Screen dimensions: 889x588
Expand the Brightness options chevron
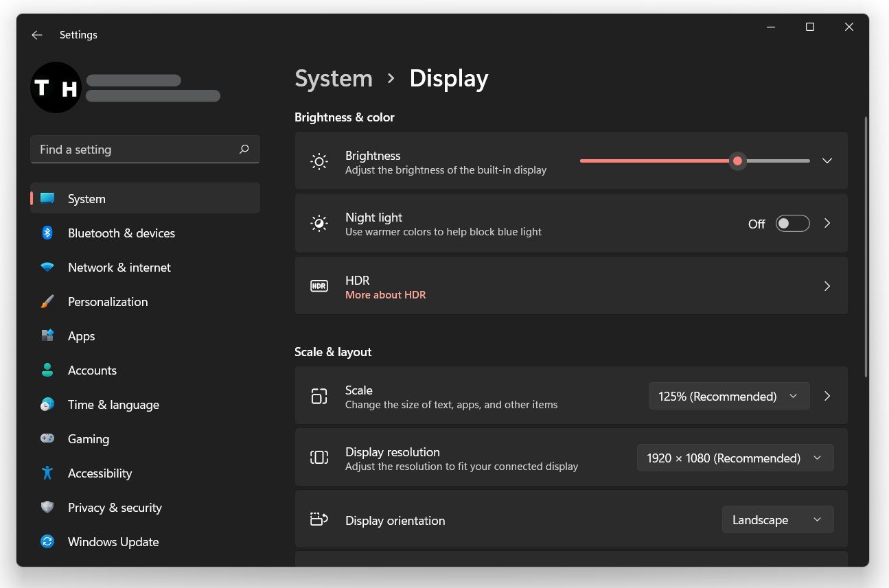827,161
